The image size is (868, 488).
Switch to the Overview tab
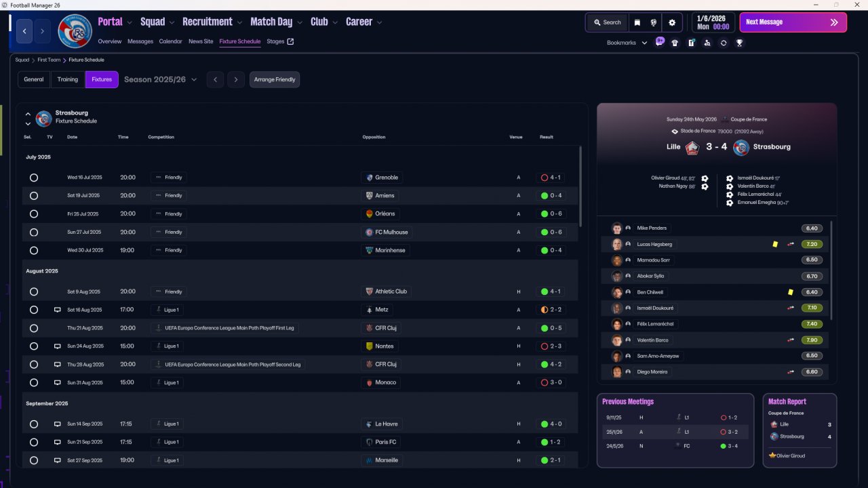pyautogui.click(x=110, y=41)
